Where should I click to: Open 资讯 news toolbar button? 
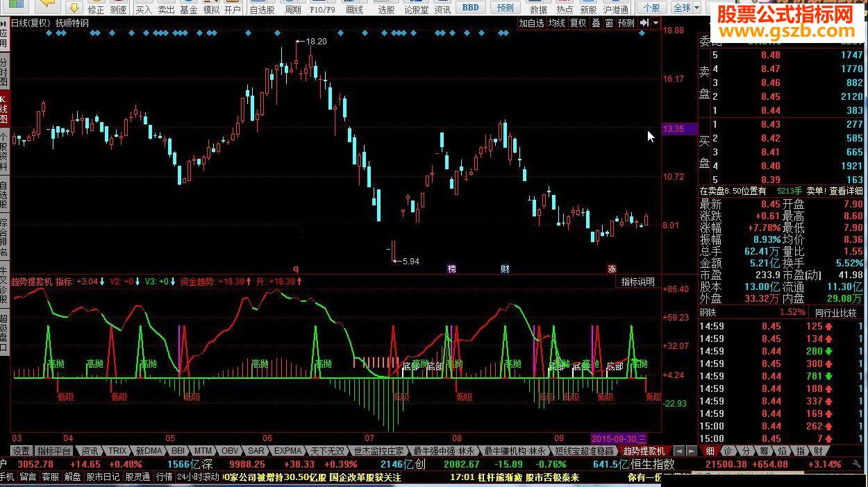pyautogui.click(x=442, y=10)
